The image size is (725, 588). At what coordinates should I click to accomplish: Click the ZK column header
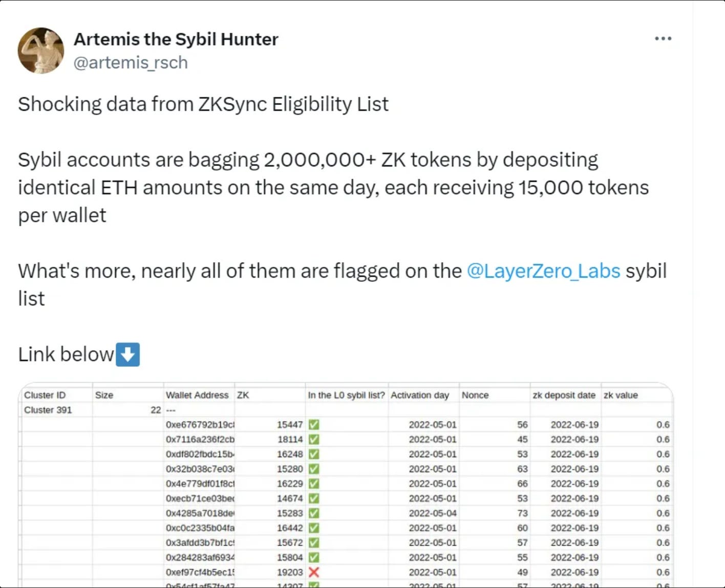243,395
